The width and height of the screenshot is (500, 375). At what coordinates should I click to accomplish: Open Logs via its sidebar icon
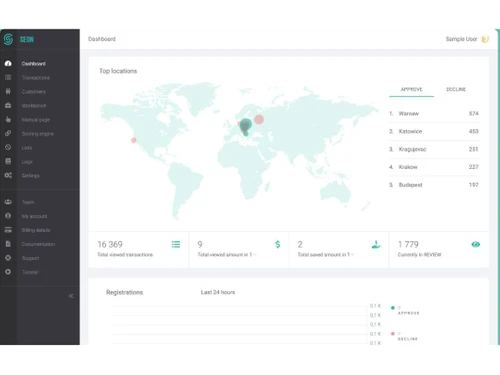pos(8,161)
